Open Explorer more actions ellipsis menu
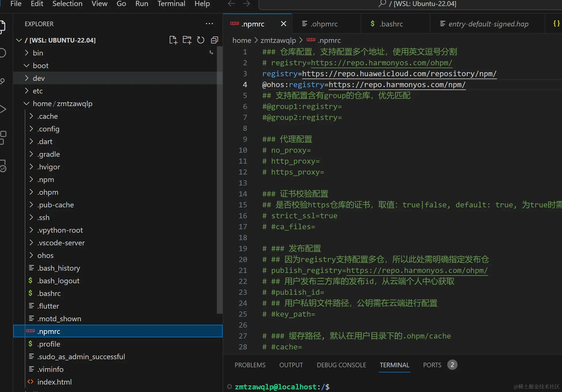The width and height of the screenshot is (562, 392). (x=209, y=24)
